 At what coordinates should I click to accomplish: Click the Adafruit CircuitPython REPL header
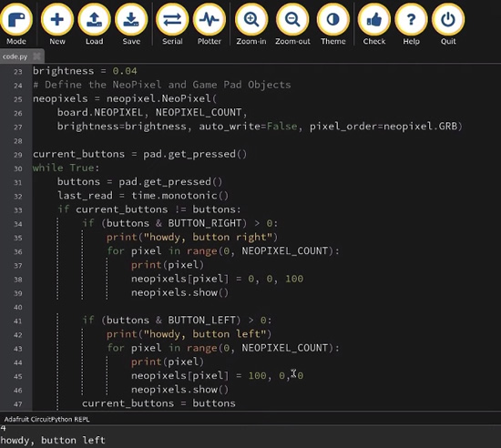point(46,419)
